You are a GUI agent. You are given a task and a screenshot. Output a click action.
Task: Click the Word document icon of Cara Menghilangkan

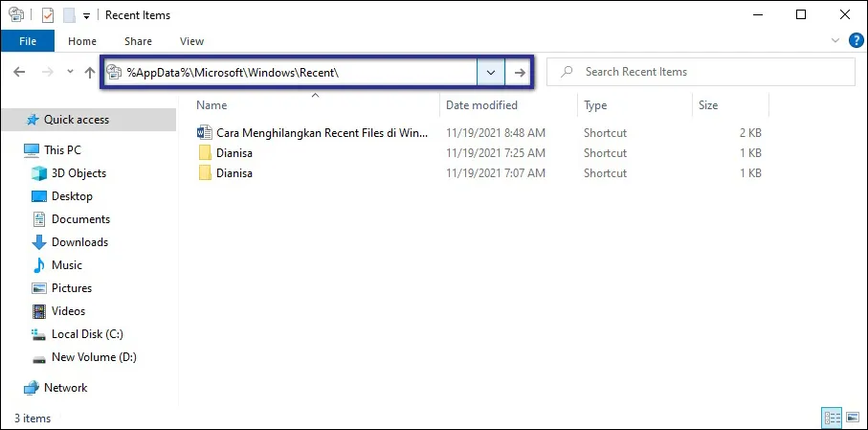pos(204,132)
